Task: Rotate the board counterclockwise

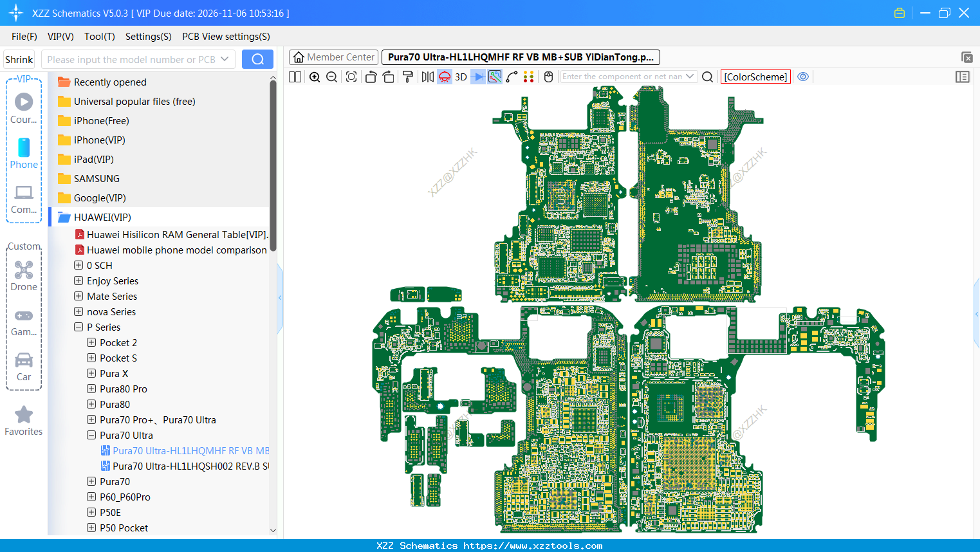Action: point(371,77)
